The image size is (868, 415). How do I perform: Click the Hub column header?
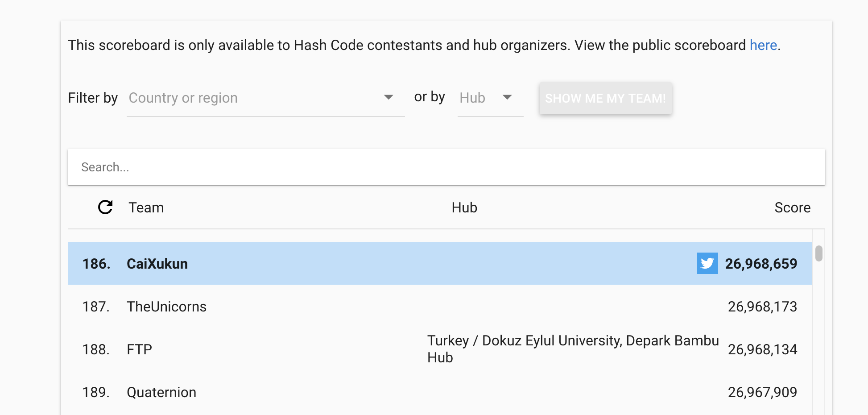[464, 207]
